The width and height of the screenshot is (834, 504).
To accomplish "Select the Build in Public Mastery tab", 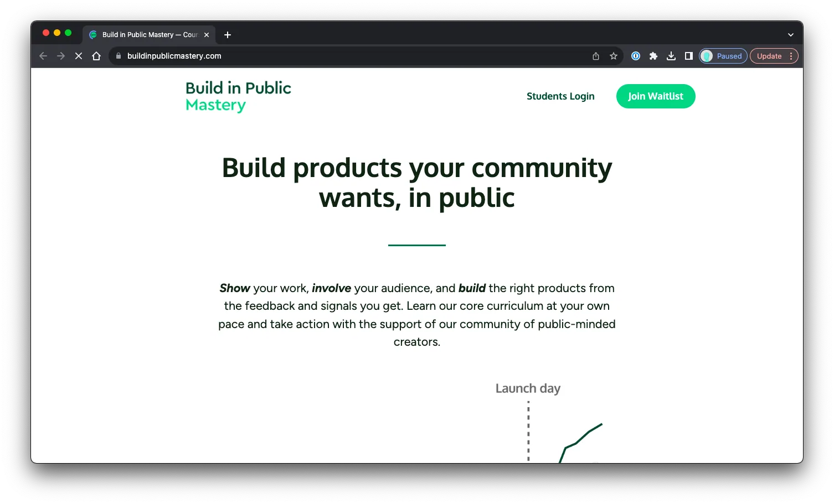I will point(150,35).
